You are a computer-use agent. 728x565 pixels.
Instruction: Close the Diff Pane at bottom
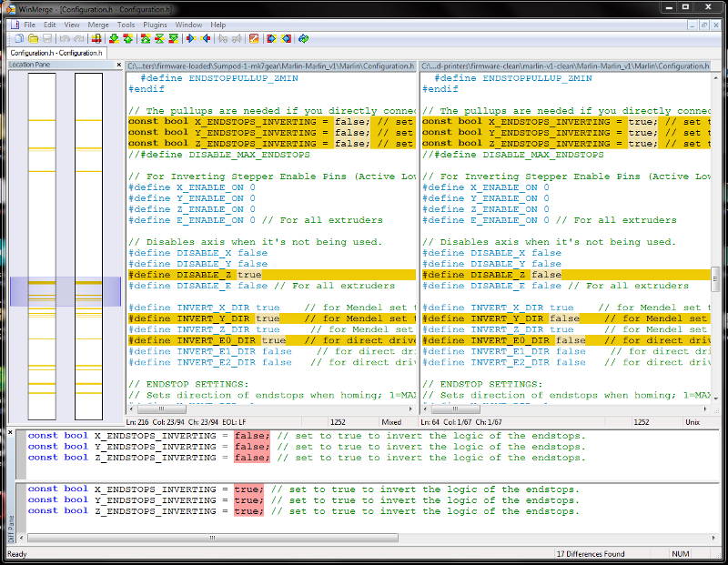[10, 432]
